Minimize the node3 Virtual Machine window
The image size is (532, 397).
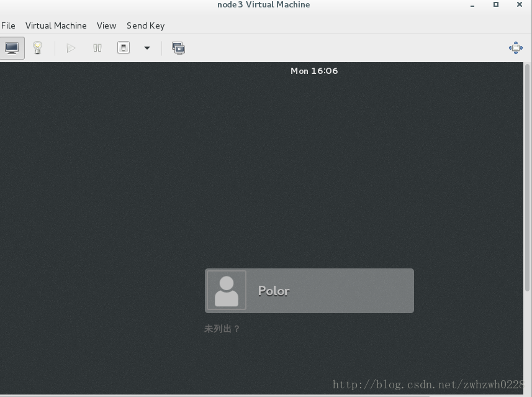point(472,5)
